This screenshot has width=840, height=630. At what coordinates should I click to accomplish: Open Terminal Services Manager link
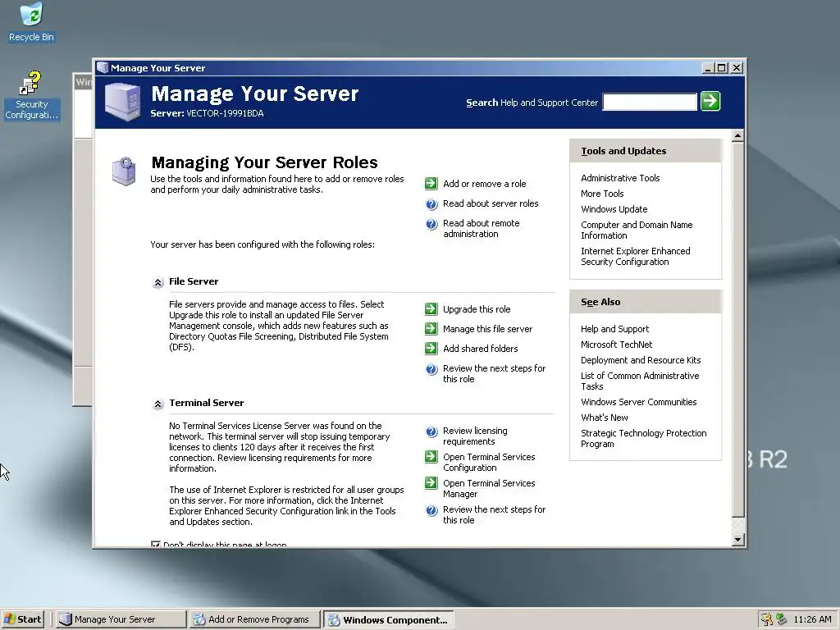click(489, 489)
